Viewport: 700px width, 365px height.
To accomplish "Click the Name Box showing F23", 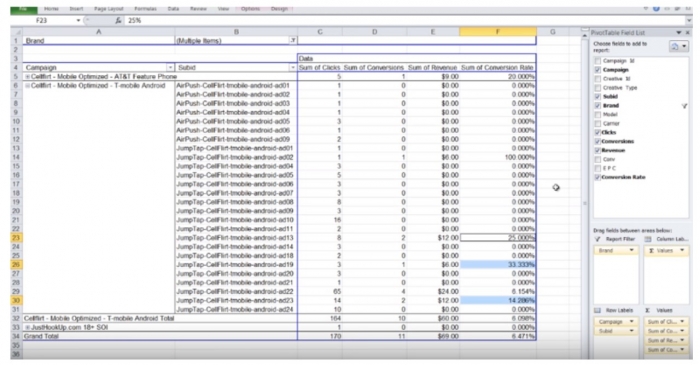I will pos(43,21).
